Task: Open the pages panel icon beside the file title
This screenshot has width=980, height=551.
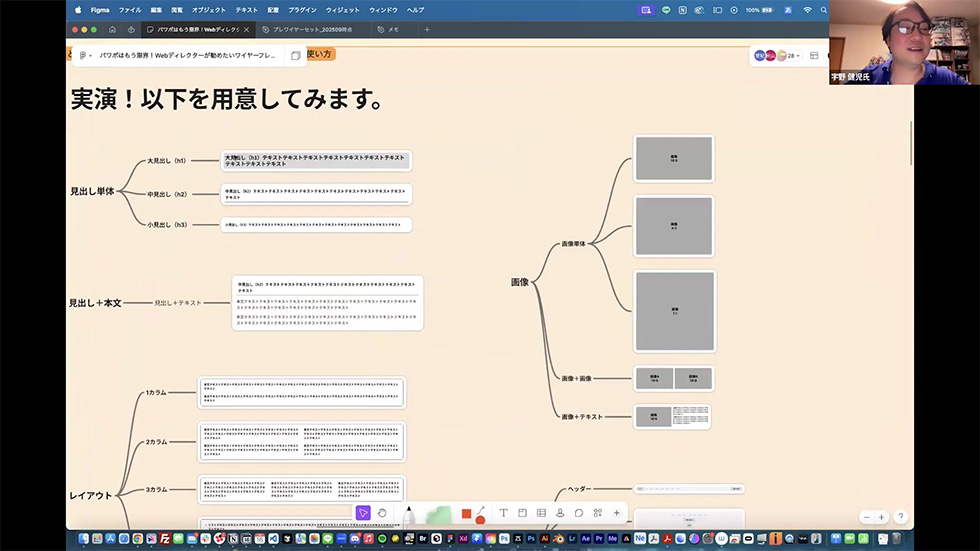Action: coord(296,56)
